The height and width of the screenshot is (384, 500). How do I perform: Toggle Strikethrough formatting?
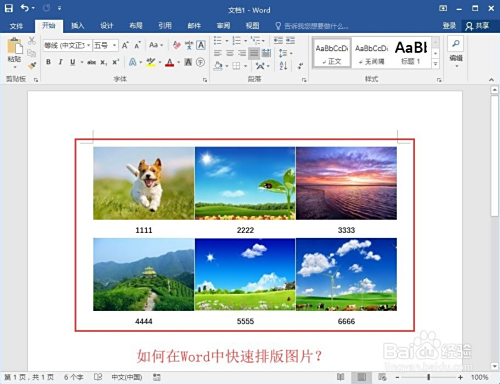[91, 62]
